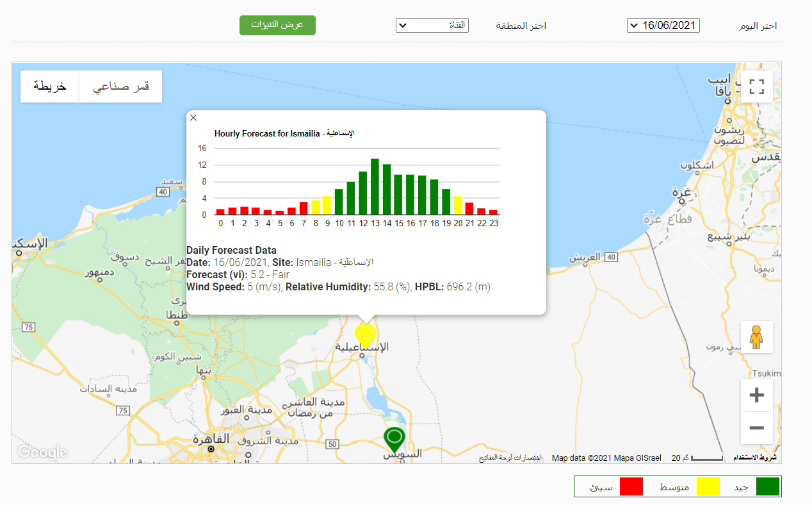812x505 pixels.
Task: Zoom out on the map
Action: coord(756,427)
